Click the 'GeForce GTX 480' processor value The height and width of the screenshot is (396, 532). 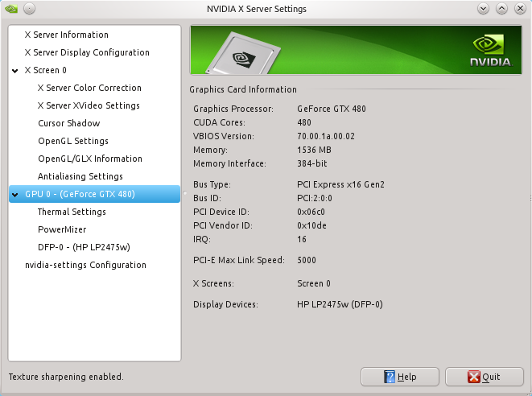[x=332, y=109]
